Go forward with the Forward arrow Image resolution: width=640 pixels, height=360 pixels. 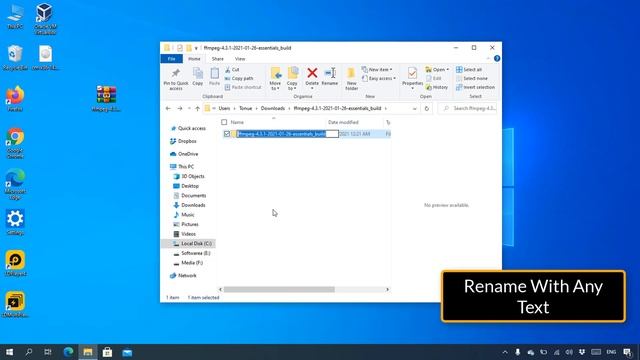click(x=180, y=109)
